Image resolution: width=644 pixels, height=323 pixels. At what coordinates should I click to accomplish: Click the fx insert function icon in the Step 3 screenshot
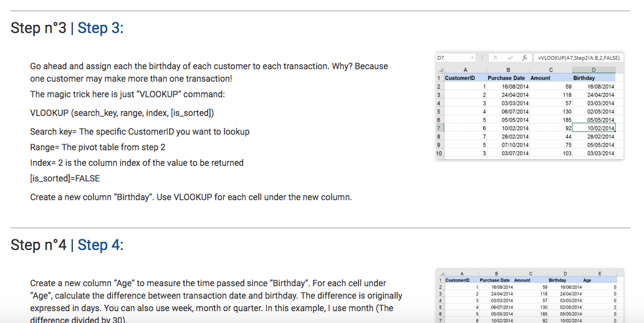(x=524, y=58)
